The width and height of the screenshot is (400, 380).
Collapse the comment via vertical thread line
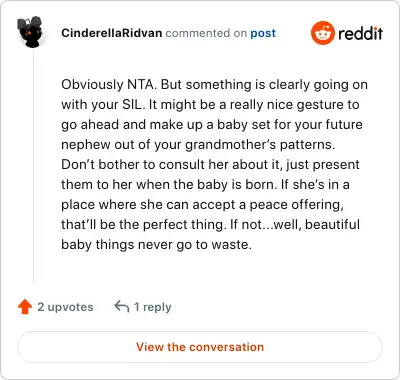tap(33, 167)
